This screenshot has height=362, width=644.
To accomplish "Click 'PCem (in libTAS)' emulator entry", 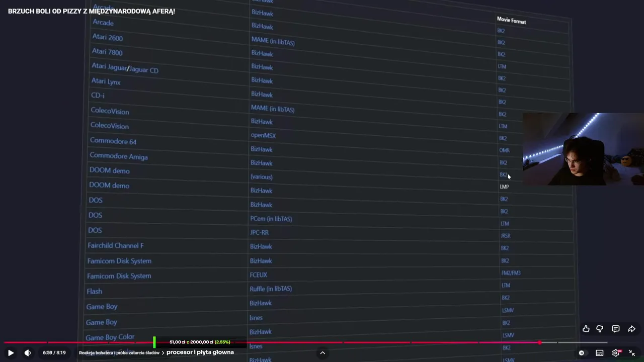I will [271, 219].
